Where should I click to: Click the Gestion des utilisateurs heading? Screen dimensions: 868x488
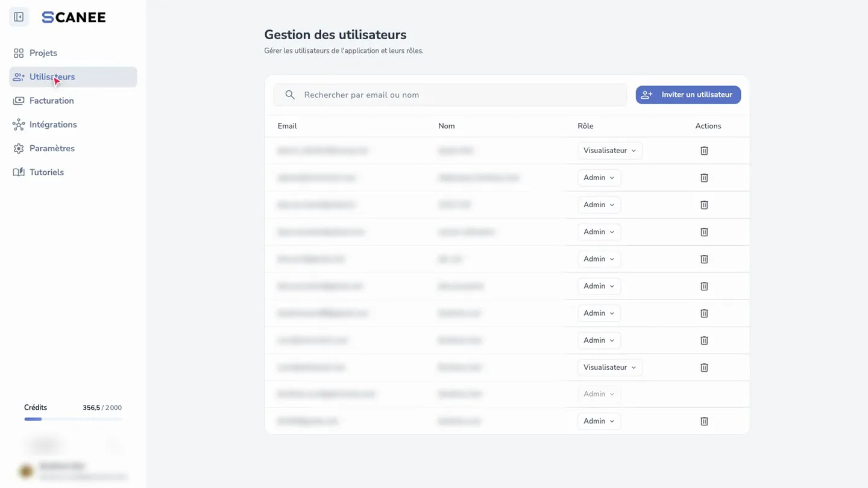(x=335, y=35)
